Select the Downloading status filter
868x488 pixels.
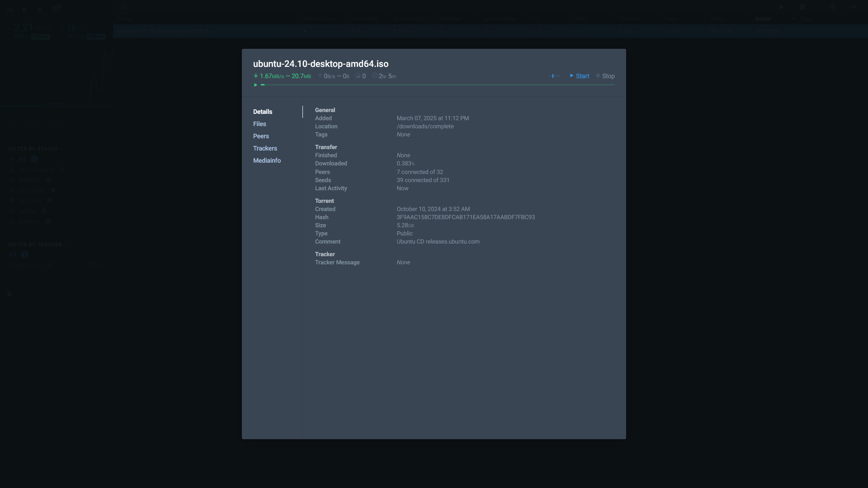point(36,169)
